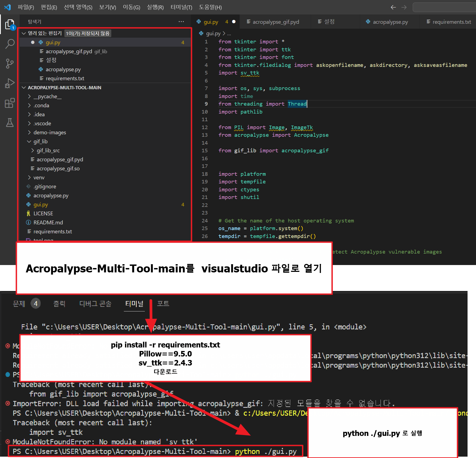The height and width of the screenshot is (458, 476).
Task: Click the gui.py breadcrumb
Action: click(x=213, y=33)
